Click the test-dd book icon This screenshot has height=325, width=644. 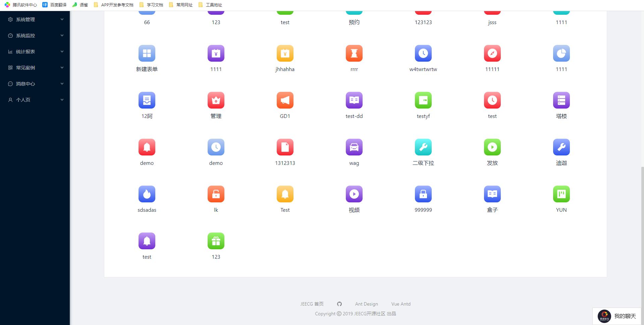pos(354,100)
